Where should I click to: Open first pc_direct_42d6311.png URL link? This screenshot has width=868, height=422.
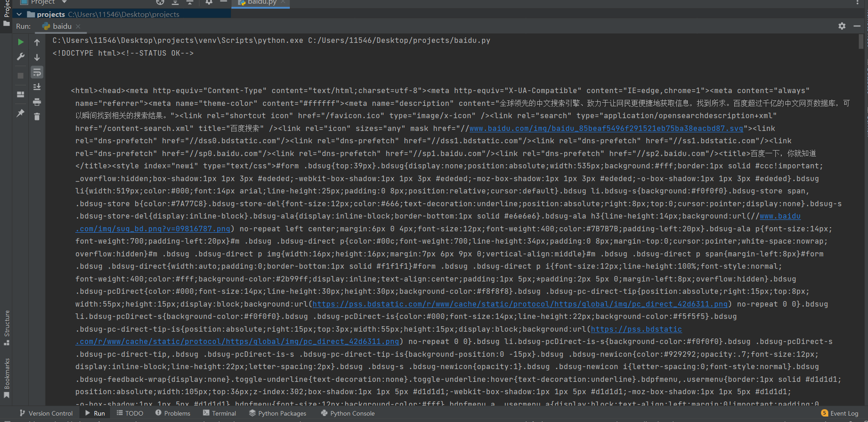click(520, 304)
